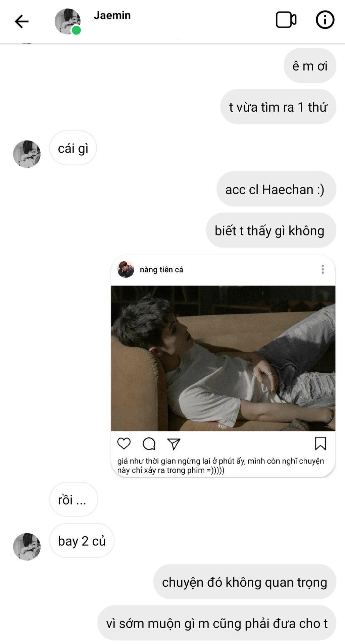Screen dimensions: 345x644
Task: Open Jaemin's profile picture in the header
Action: point(68,21)
